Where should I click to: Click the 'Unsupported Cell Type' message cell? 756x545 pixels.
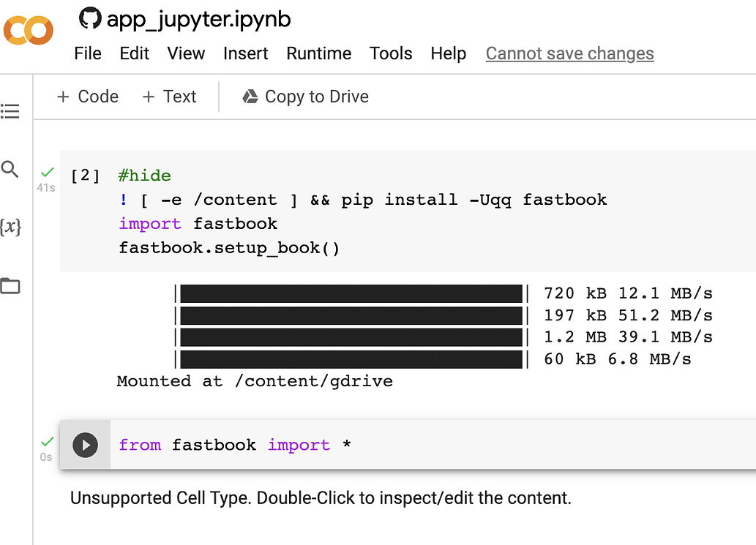(320, 498)
